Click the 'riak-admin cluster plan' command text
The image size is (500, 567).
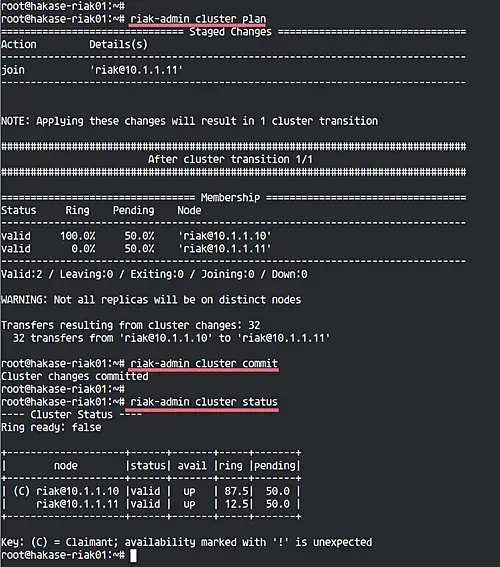(x=198, y=19)
